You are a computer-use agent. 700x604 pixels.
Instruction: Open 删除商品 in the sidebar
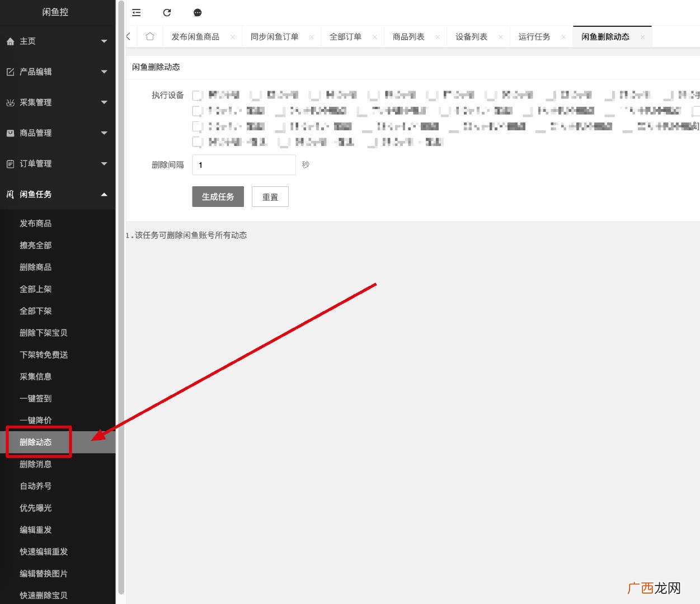tap(36, 267)
